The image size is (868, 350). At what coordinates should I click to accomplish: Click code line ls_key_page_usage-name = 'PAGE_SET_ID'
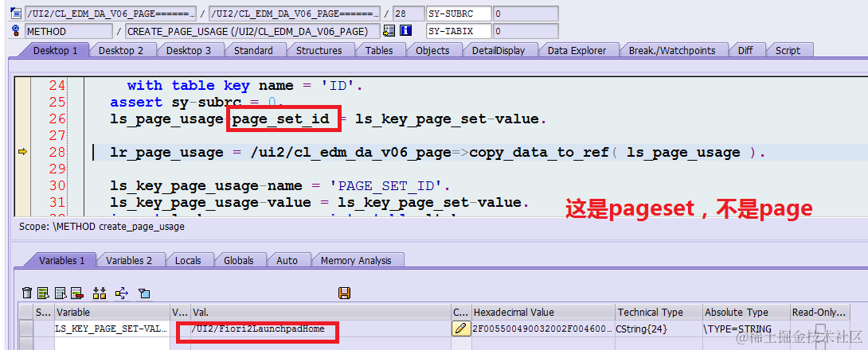(280, 186)
